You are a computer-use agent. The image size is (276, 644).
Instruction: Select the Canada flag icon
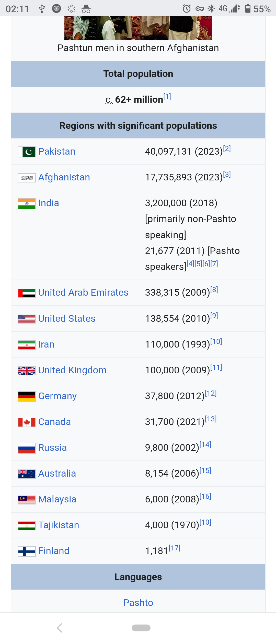point(26,422)
